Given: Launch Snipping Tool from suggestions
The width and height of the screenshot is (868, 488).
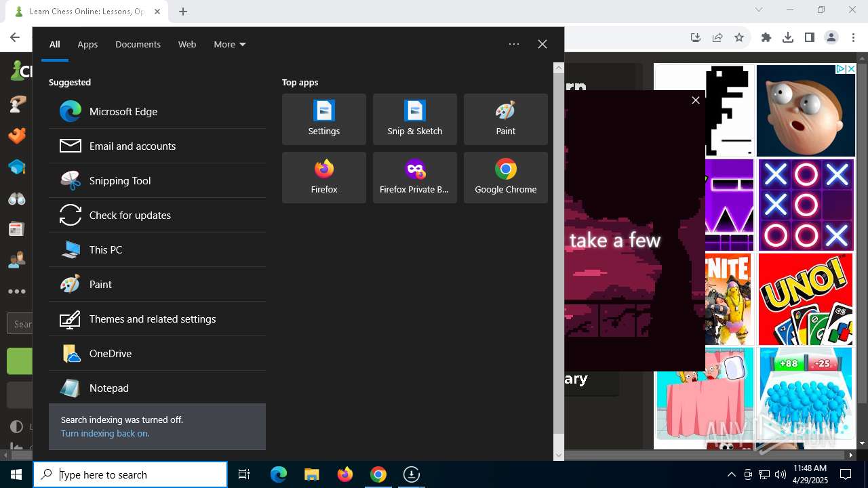Looking at the screenshot, I should (157, 180).
